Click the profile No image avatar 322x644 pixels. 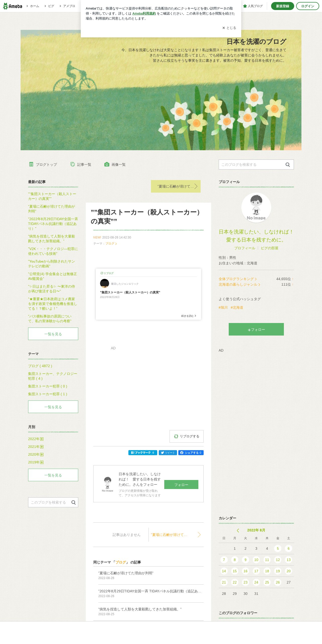[x=256, y=208]
